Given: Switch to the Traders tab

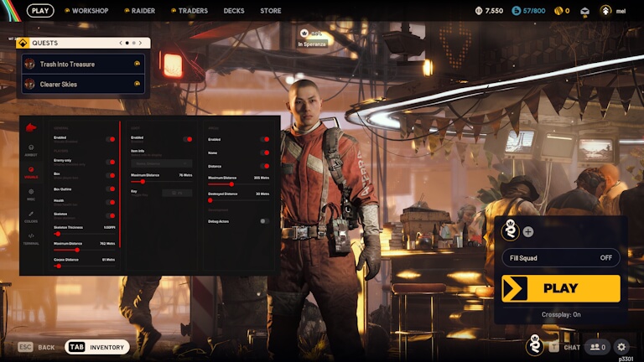Looking at the screenshot, I should point(190,11).
